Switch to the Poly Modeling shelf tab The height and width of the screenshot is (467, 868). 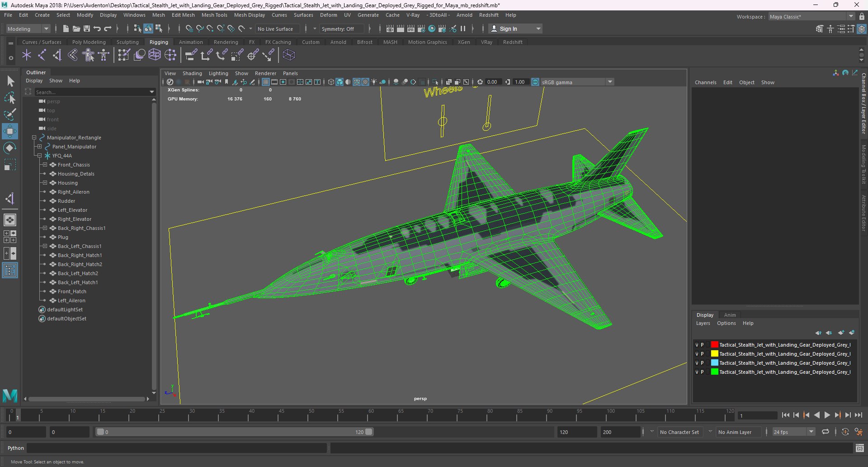[89, 42]
